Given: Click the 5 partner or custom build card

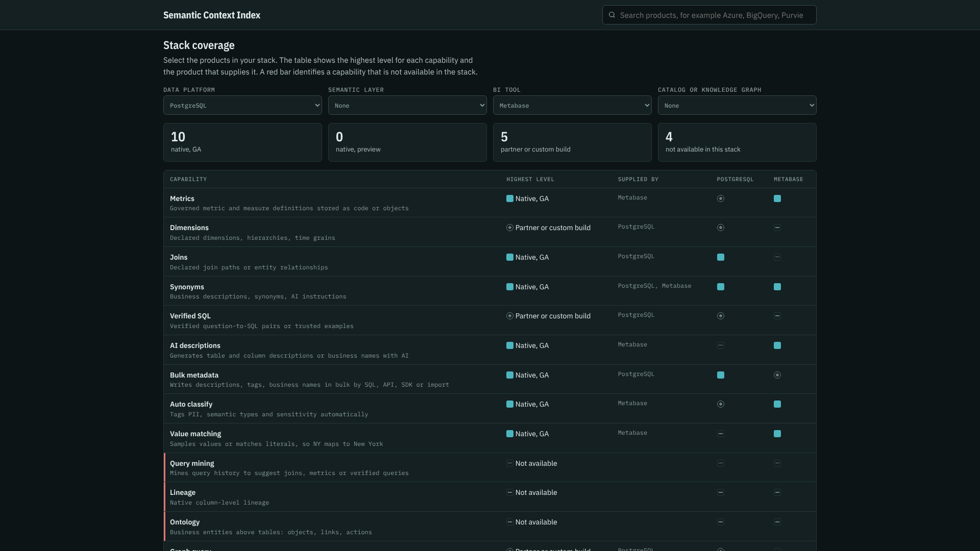Looking at the screenshot, I should tap(572, 142).
